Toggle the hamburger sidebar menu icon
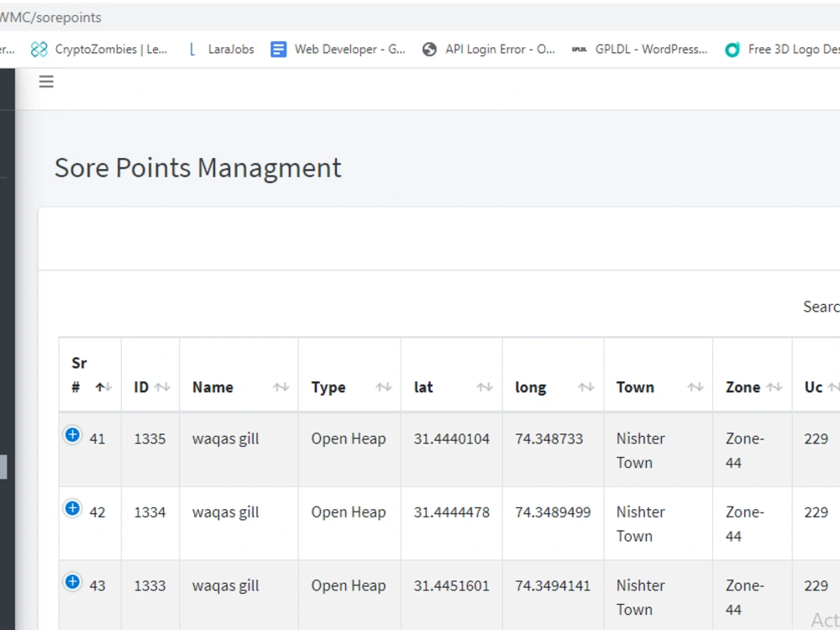 pos(46,81)
